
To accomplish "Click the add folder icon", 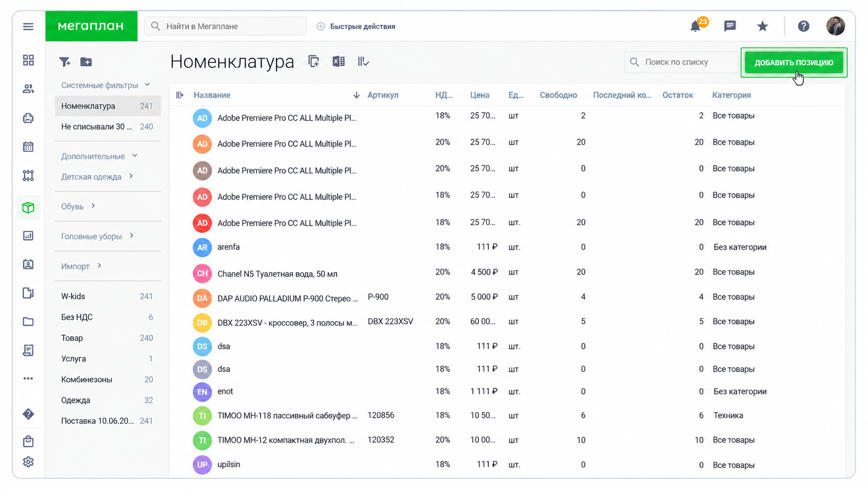I will point(86,62).
